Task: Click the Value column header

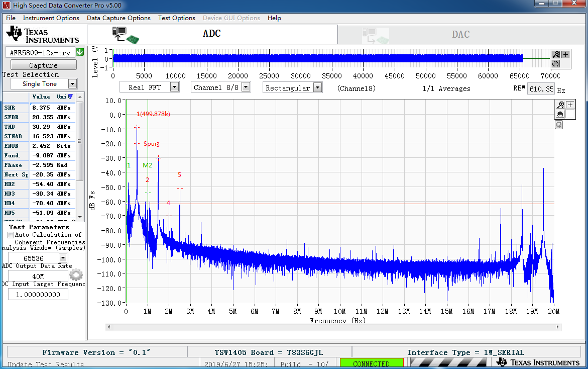Action: [41, 97]
